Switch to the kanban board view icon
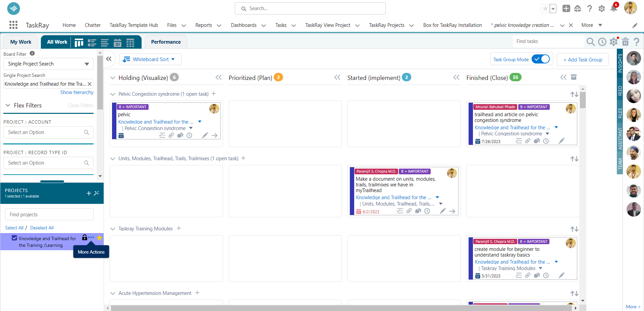The width and height of the screenshot is (644, 311). click(79, 42)
